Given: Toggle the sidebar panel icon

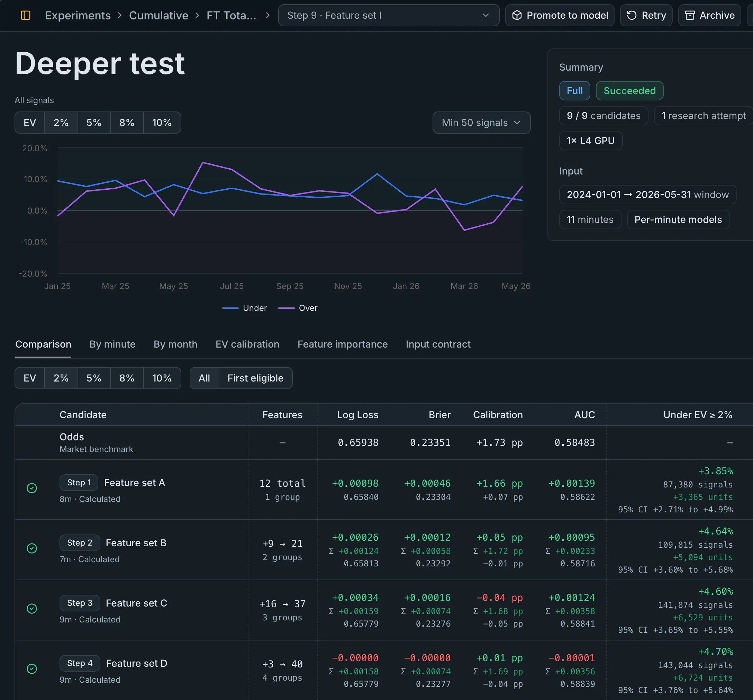Looking at the screenshot, I should [25, 15].
